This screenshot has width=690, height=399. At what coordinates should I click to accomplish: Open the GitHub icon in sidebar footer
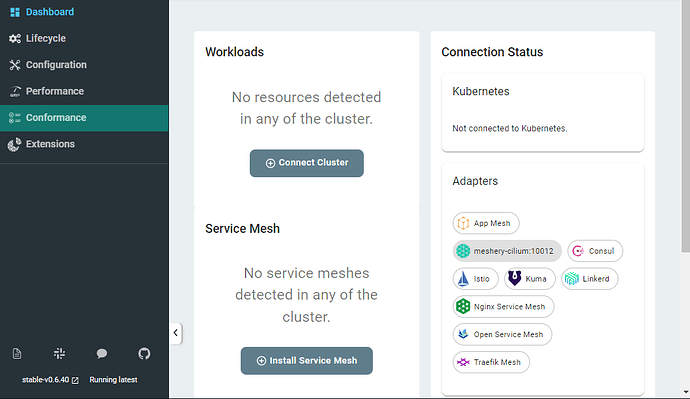[x=144, y=353]
